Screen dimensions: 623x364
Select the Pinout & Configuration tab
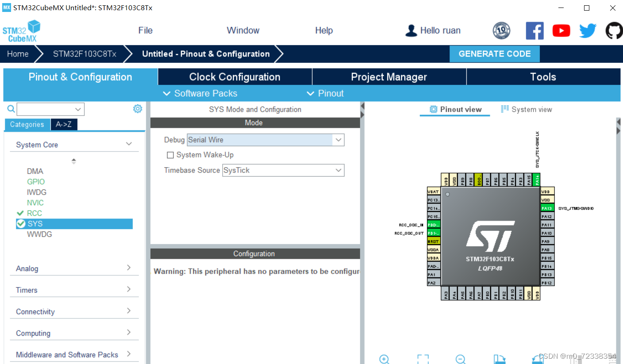[x=80, y=77]
